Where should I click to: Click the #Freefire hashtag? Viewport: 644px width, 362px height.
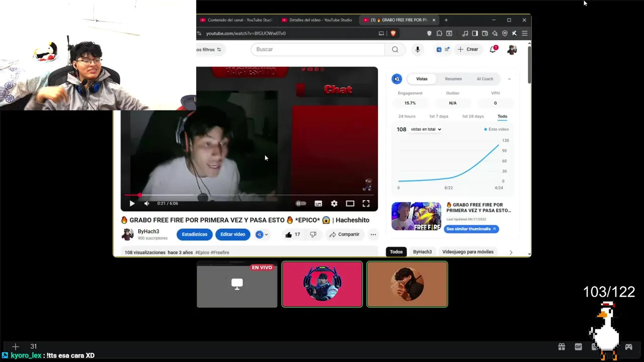220,252
